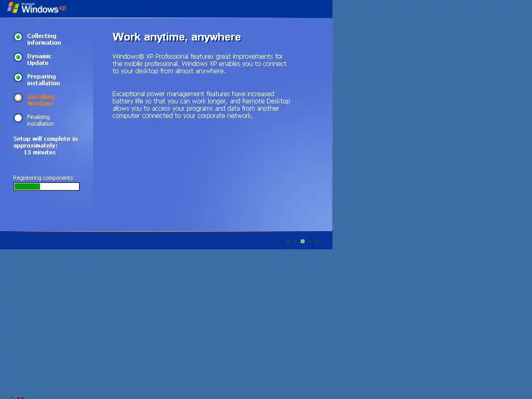The height and width of the screenshot is (399, 532).
Task: Click the "Finalizing installation" step label
Action: 40,120
